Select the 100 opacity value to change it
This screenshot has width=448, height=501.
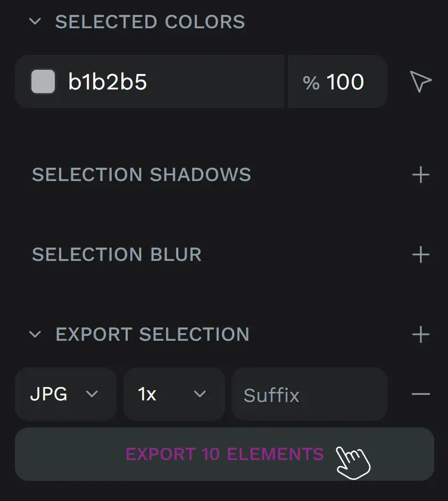pos(346,81)
